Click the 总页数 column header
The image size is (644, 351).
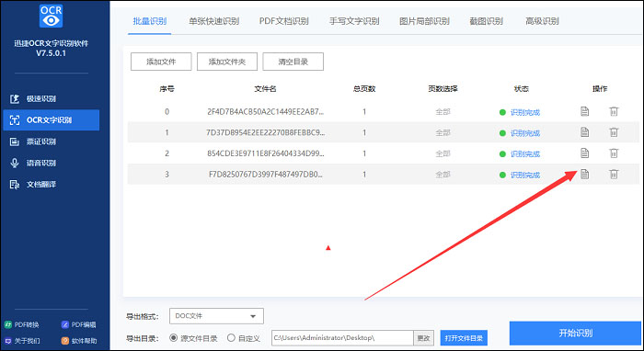364,89
